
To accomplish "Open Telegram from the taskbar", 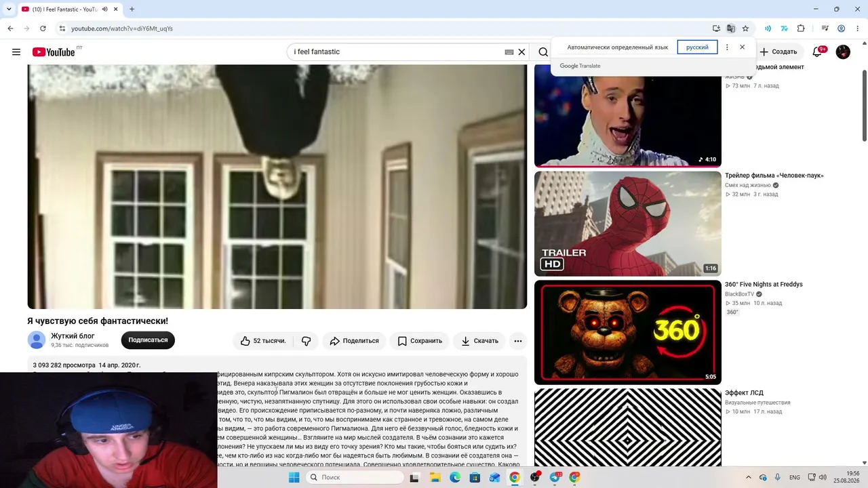I will (x=555, y=477).
